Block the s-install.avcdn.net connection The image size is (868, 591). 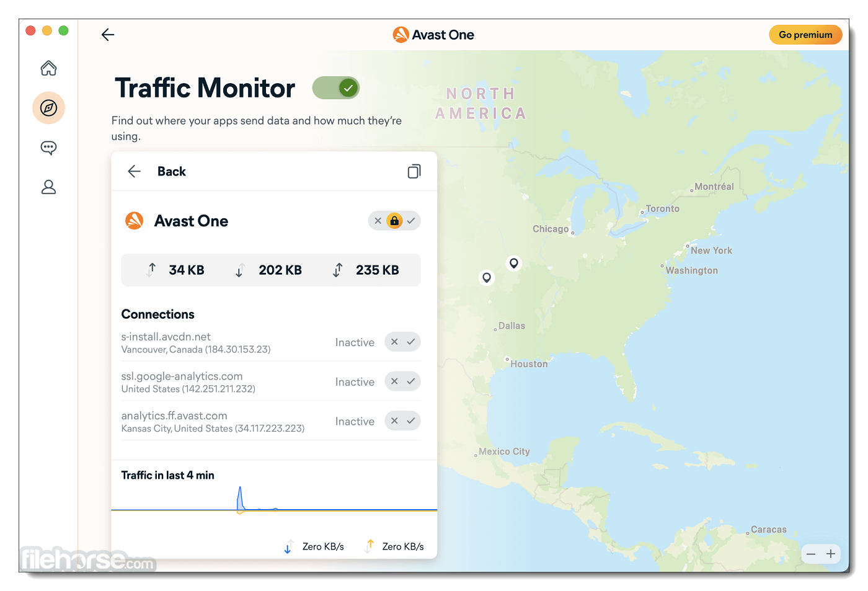click(394, 342)
